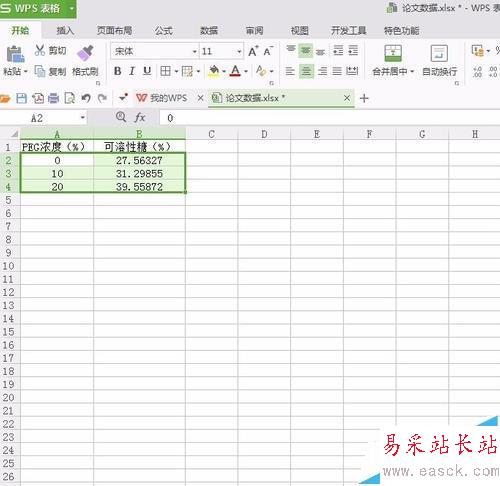Switch to the 我的WPS document tab
Viewport: 500px width, 486px height.
point(162,98)
